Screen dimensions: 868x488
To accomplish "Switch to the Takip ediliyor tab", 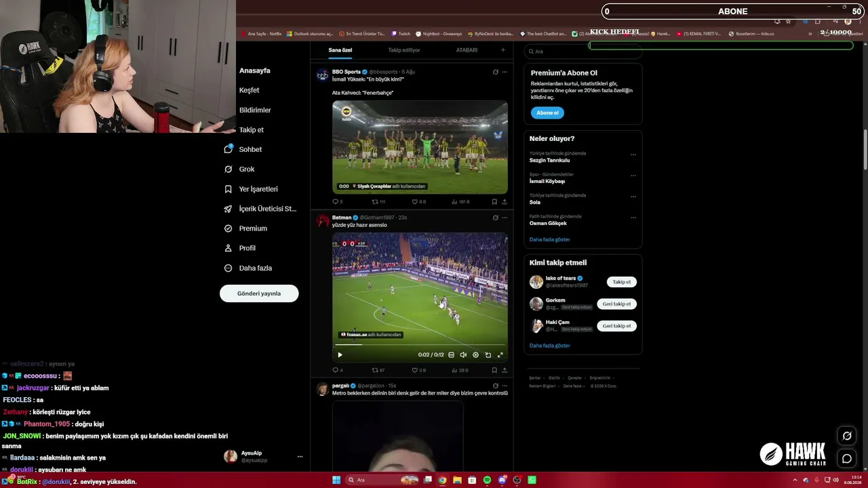I will (x=404, y=50).
